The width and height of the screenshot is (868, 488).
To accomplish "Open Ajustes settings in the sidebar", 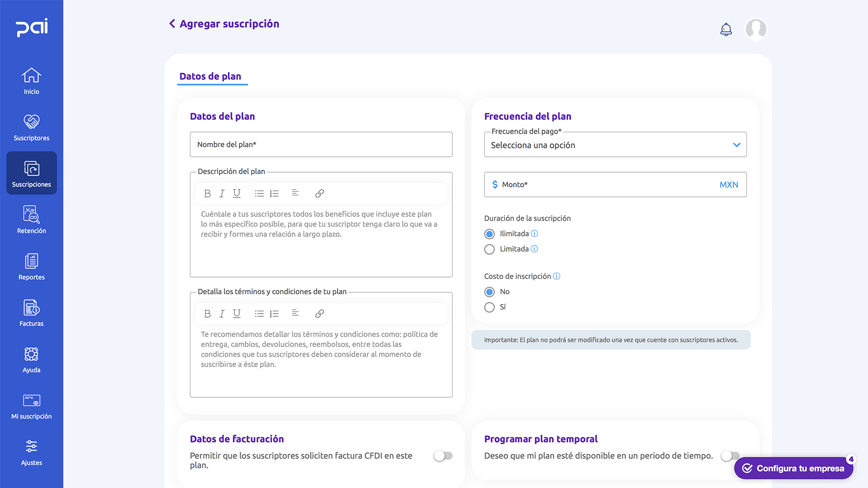I will (x=31, y=452).
